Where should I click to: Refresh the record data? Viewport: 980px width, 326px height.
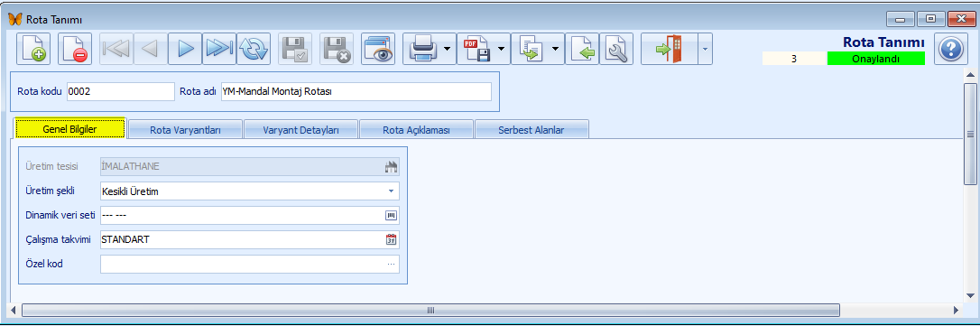click(254, 49)
